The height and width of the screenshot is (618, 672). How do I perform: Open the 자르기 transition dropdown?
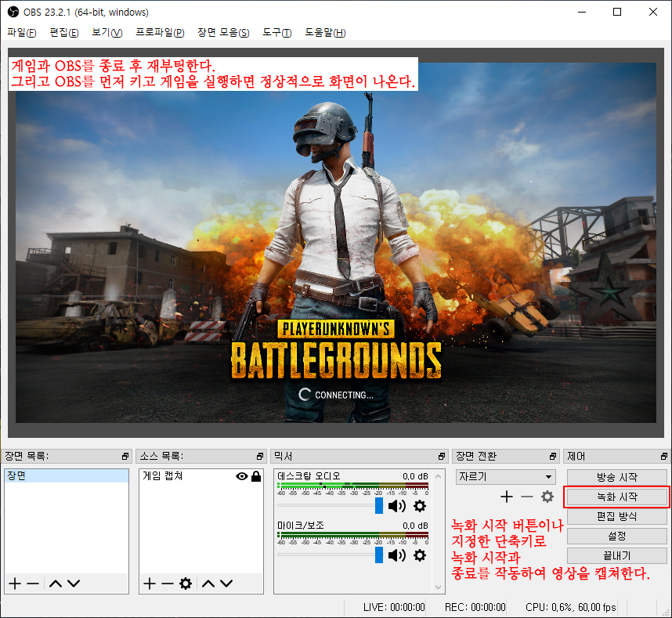click(506, 477)
